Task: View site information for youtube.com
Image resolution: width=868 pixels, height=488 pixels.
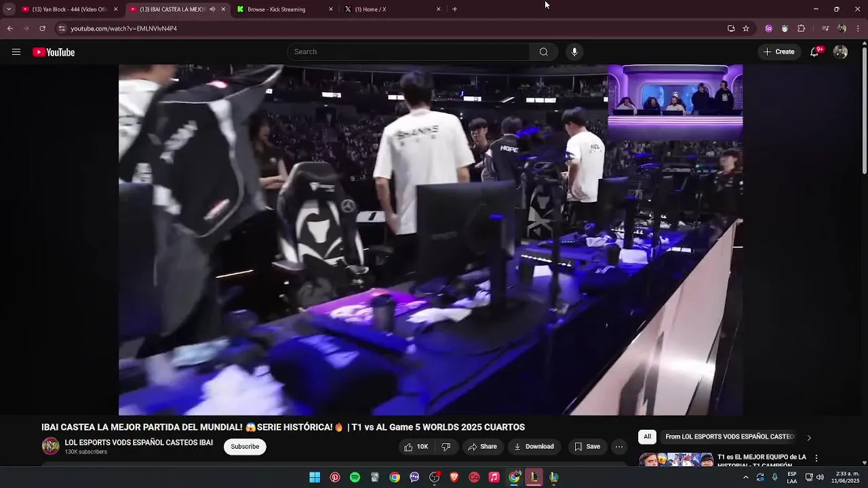Action: tap(62, 28)
